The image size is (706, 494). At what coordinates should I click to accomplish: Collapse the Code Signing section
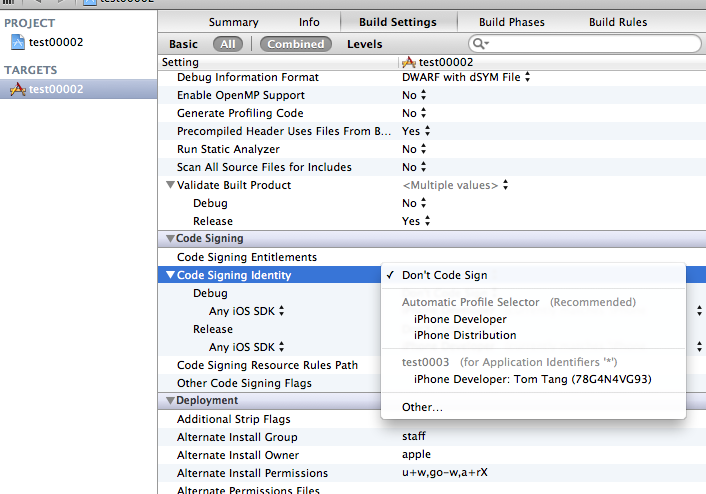click(x=168, y=239)
